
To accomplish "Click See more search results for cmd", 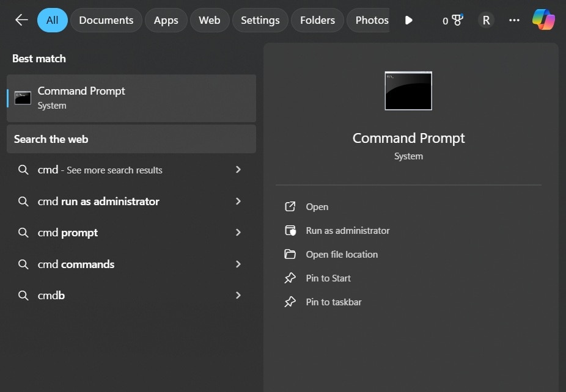I will (x=101, y=170).
